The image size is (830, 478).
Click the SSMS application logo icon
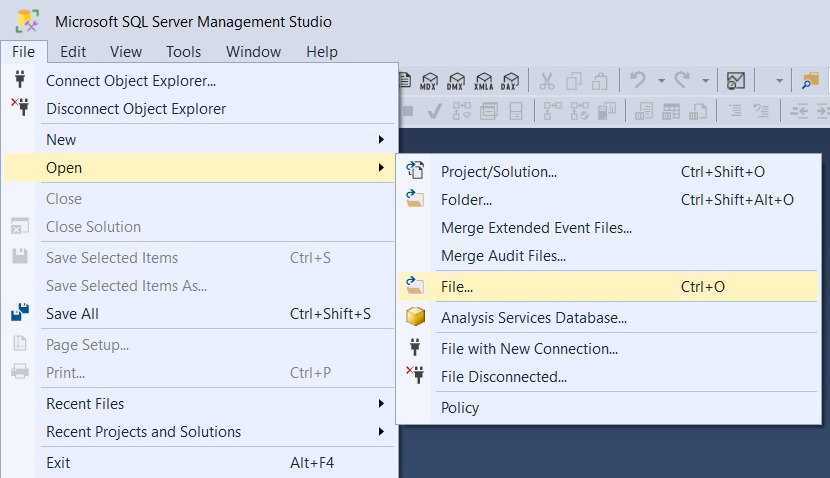point(28,21)
